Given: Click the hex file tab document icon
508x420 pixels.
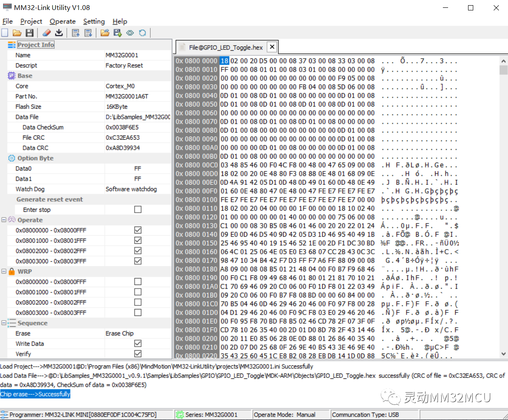Looking at the screenshot, I should (x=182, y=47).
